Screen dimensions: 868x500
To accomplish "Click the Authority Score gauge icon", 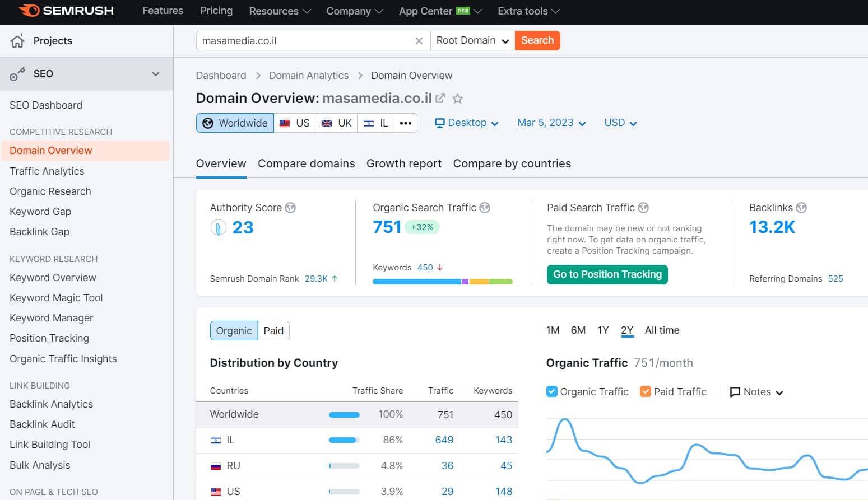I will pyautogui.click(x=218, y=227).
